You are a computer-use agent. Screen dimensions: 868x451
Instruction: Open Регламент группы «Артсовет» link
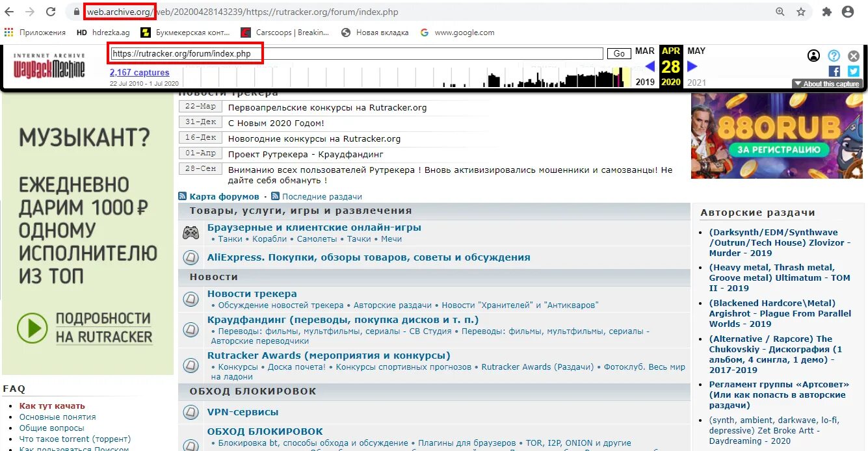tap(778, 394)
